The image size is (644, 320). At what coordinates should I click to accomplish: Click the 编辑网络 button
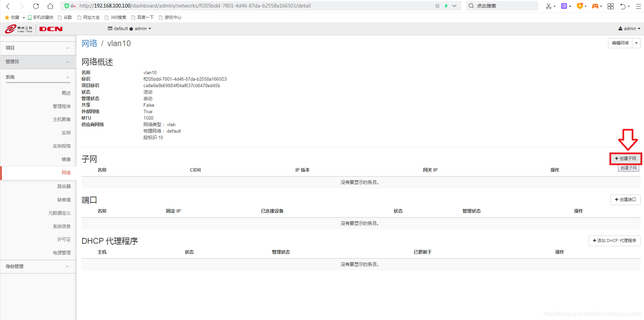620,43
